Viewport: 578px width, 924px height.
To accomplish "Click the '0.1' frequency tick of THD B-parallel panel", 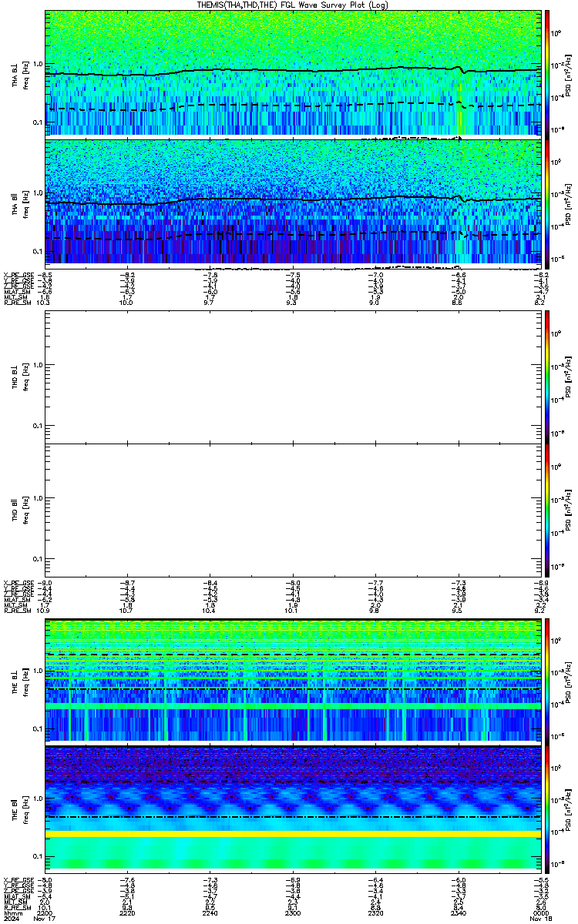I will 38,559.
